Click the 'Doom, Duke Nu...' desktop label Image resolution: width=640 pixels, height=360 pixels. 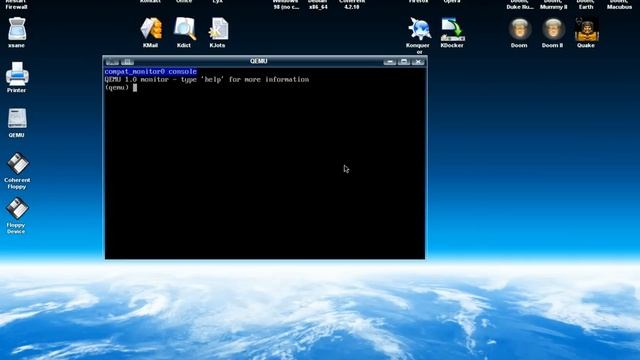coord(520,4)
